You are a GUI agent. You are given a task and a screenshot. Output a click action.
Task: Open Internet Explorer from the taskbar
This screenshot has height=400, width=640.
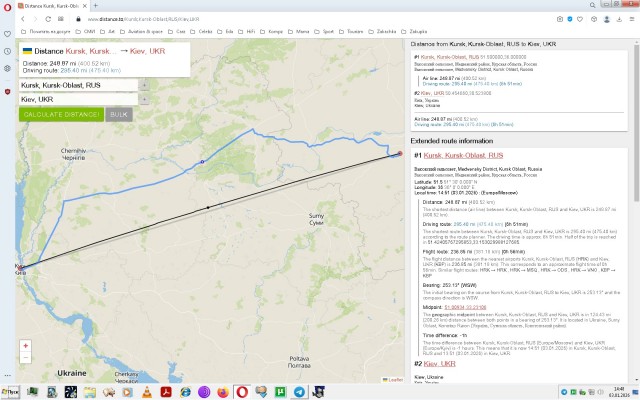click(x=185, y=392)
